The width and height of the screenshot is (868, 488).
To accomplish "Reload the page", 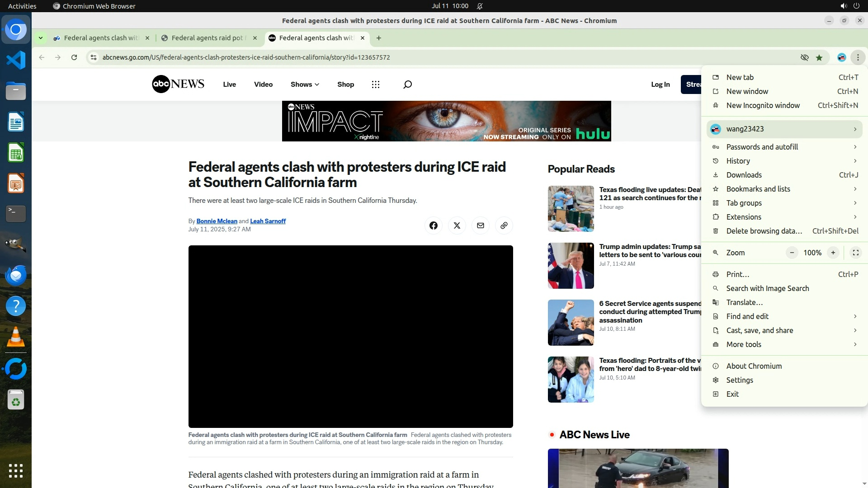I will click(x=74, y=57).
